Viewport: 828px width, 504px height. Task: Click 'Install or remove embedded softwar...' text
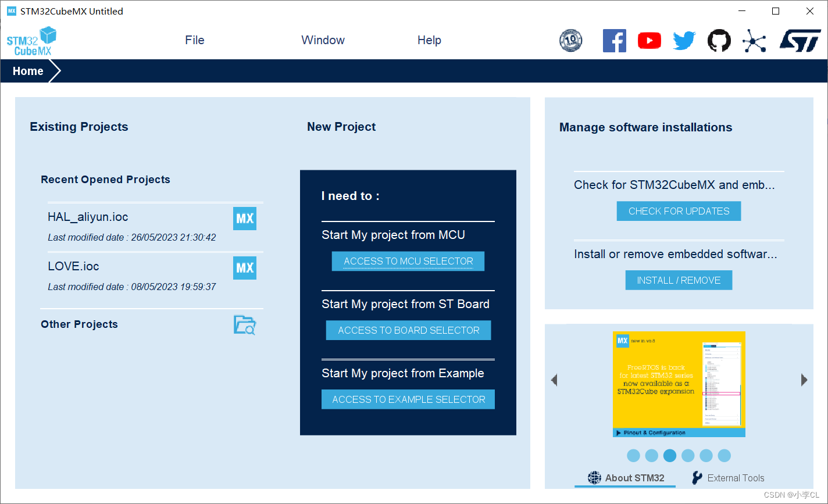point(676,254)
